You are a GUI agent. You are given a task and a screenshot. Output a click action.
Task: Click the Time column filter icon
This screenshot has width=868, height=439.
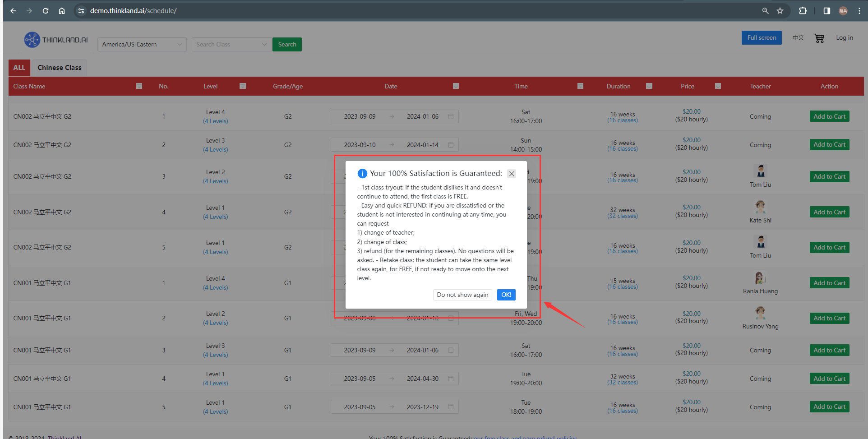580,86
